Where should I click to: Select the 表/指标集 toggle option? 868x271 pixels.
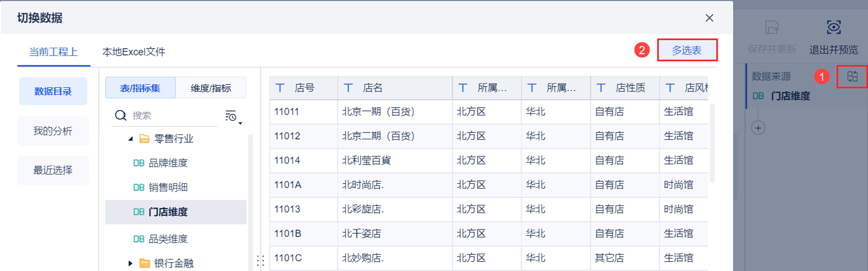point(140,88)
